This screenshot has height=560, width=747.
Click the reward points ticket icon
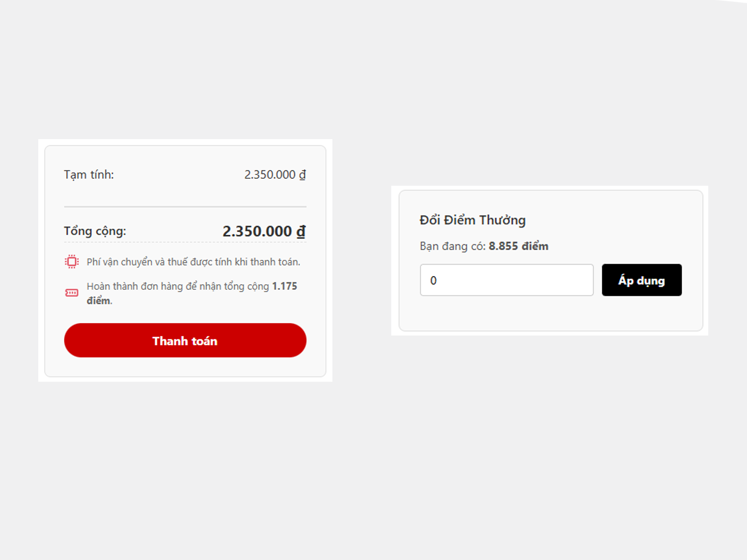coord(71,293)
